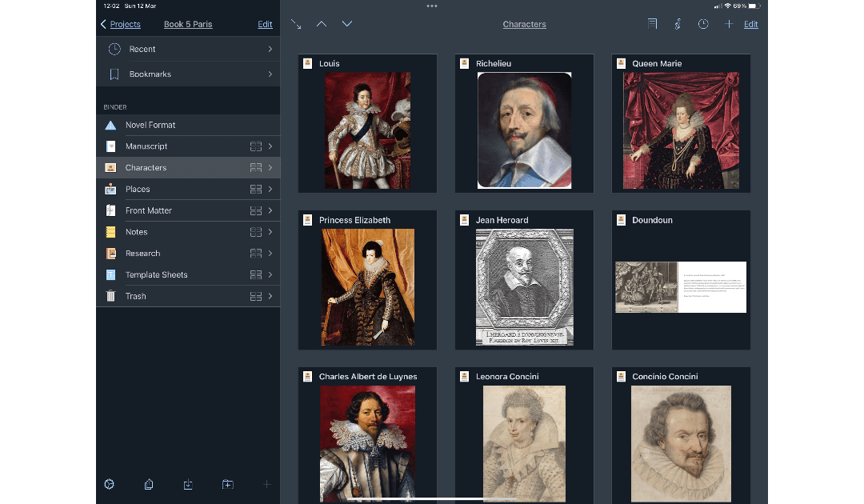Click the Research folder icon
The image size is (864, 504).
coord(110,254)
